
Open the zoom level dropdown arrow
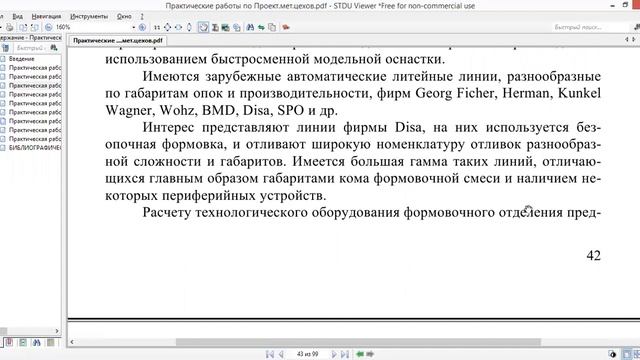coord(133,27)
